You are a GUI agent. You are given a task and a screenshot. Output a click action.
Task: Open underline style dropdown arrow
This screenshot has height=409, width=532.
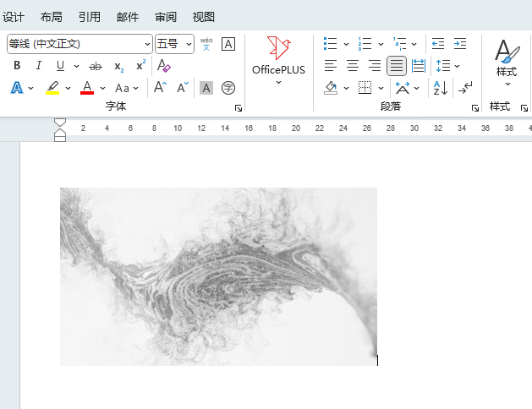[76, 66]
